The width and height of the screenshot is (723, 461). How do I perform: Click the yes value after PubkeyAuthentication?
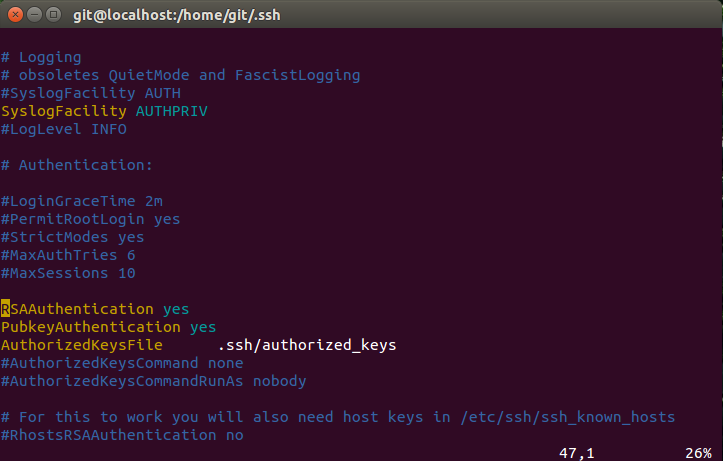click(203, 327)
